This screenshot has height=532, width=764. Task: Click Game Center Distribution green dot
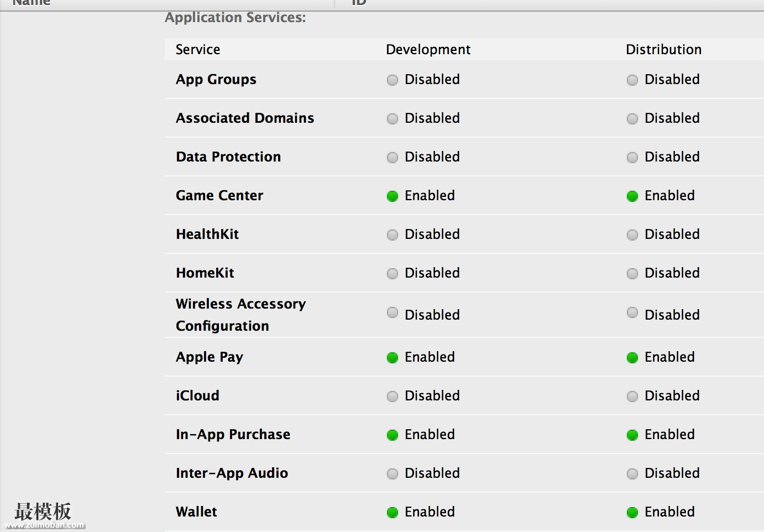[632, 196]
